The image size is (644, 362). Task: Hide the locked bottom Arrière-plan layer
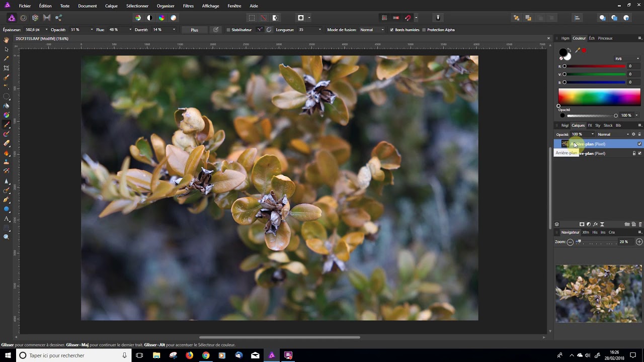coord(639,153)
